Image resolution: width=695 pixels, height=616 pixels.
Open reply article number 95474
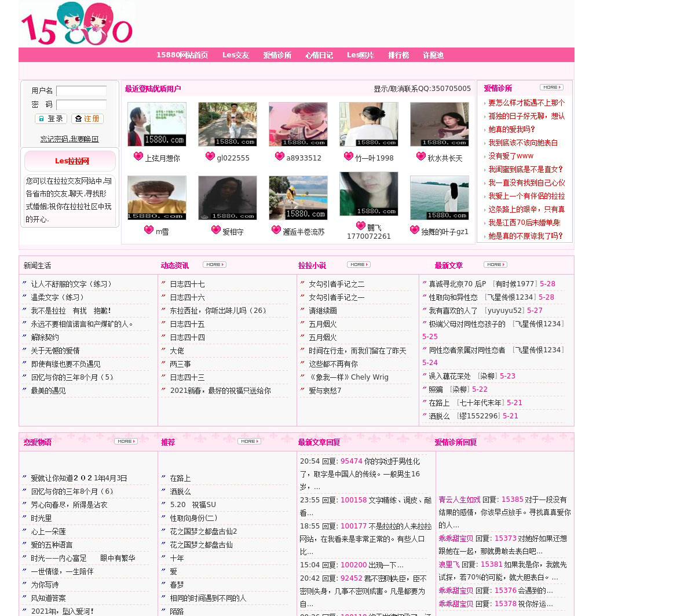tap(352, 461)
